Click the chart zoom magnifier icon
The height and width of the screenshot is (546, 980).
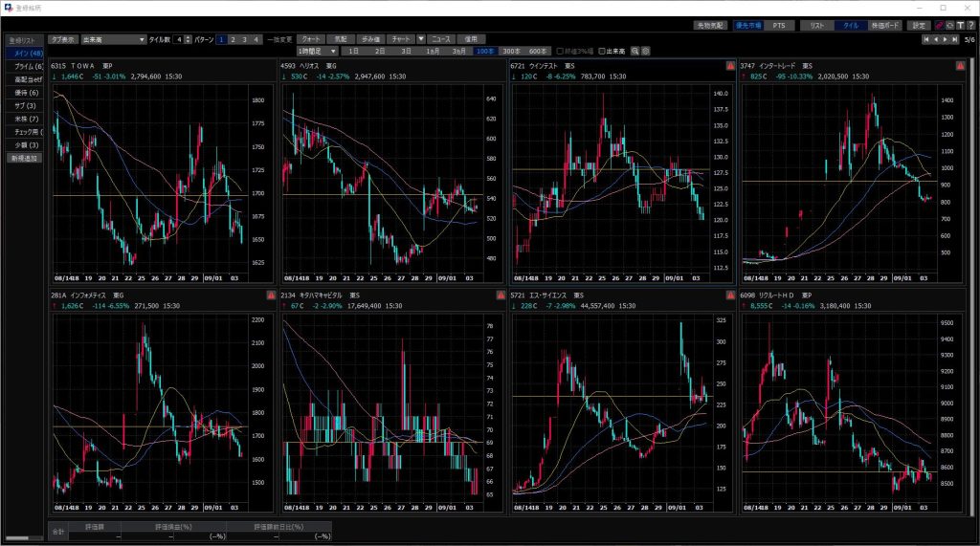635,50
